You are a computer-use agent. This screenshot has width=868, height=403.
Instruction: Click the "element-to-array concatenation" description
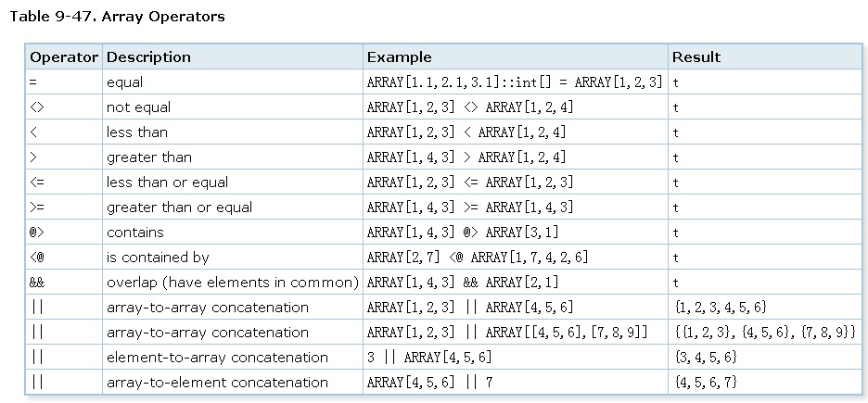(217, 358)
